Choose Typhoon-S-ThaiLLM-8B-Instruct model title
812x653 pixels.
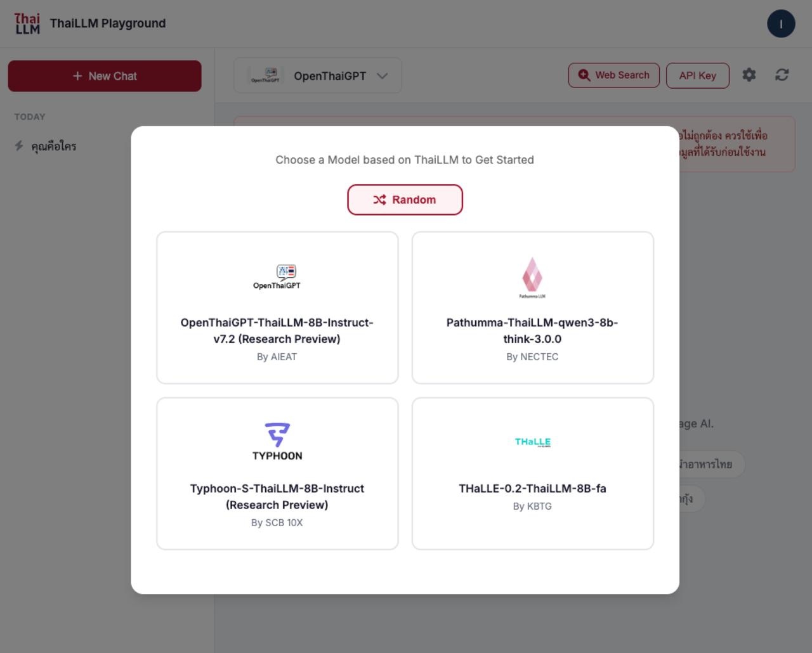[x=277, y=496]
